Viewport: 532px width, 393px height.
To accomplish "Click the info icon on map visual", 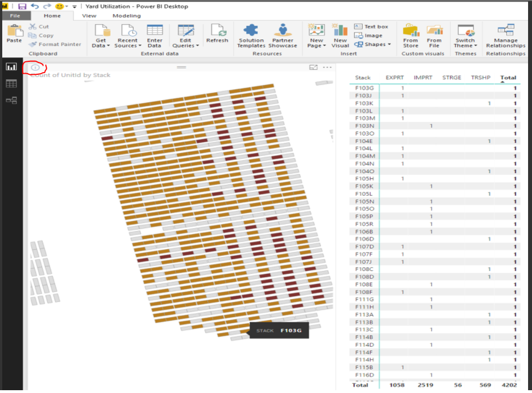I will tap(35, 67).
